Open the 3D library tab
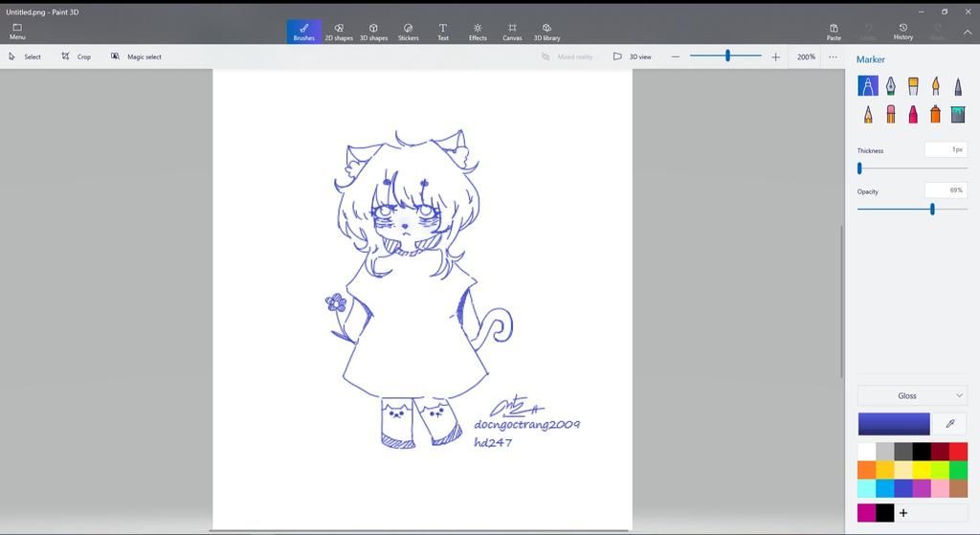Viewport: 980px width, 535px height. (546, 32)
